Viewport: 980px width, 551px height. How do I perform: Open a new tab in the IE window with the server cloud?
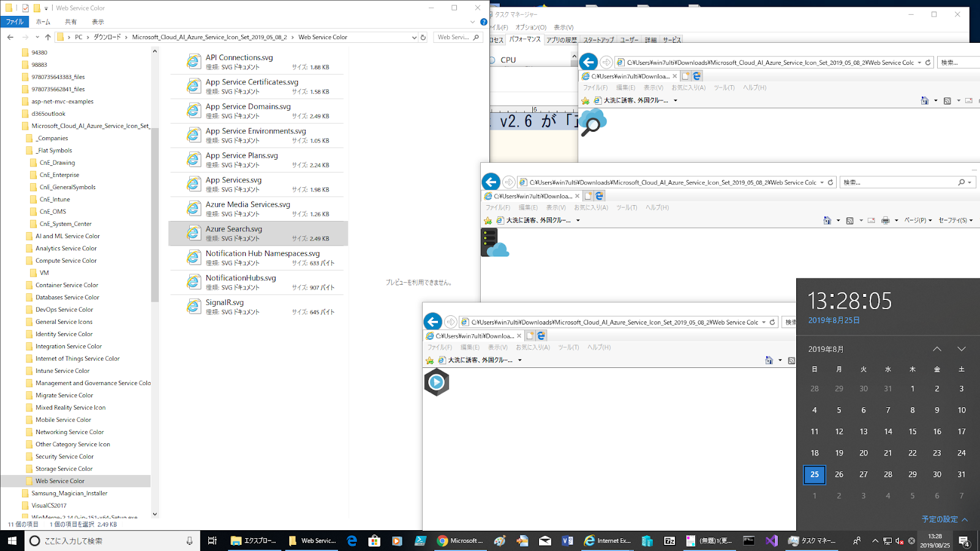588,196
